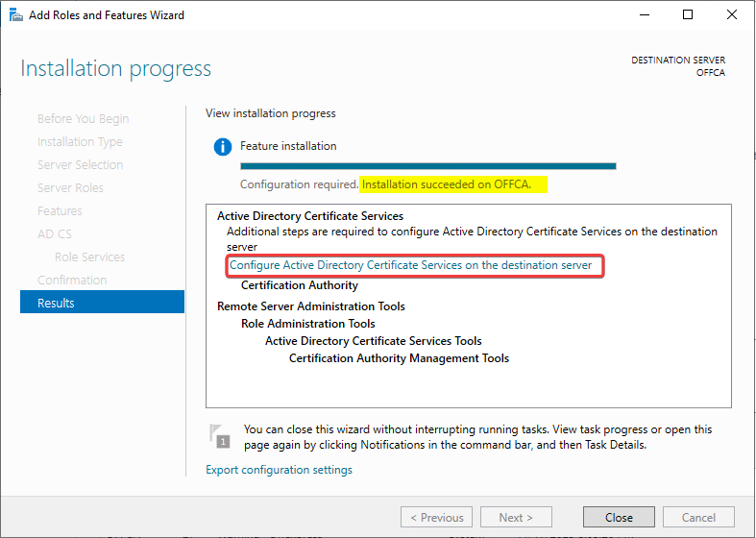The width and height of the screenshot is (756, 538).
Task: Click the Next button
Action: (x=516, y=517)
